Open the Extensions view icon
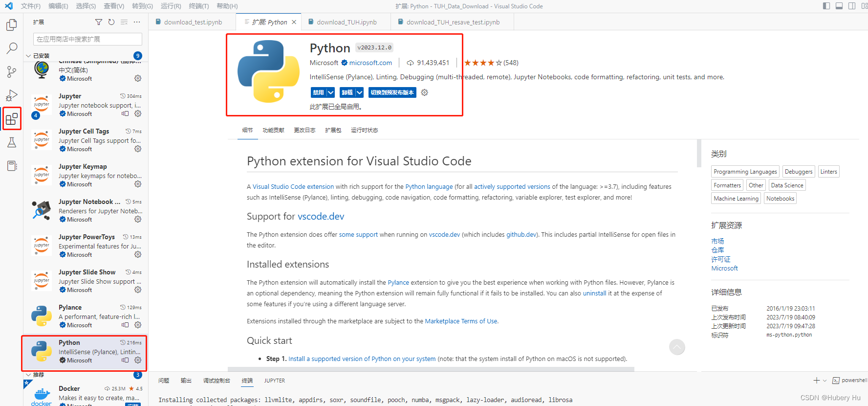Screen dimensions: 868x406 tap(12, 119)
